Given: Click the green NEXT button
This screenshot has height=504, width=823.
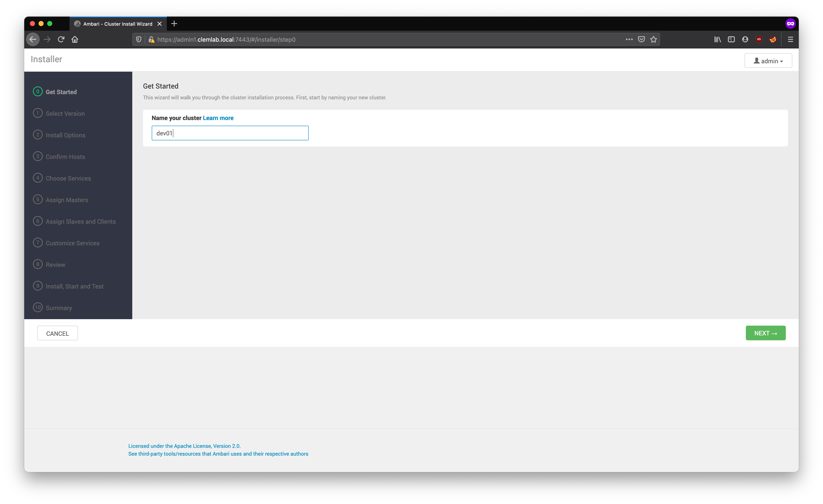Looking at the screenshot, I should (765, 333).
